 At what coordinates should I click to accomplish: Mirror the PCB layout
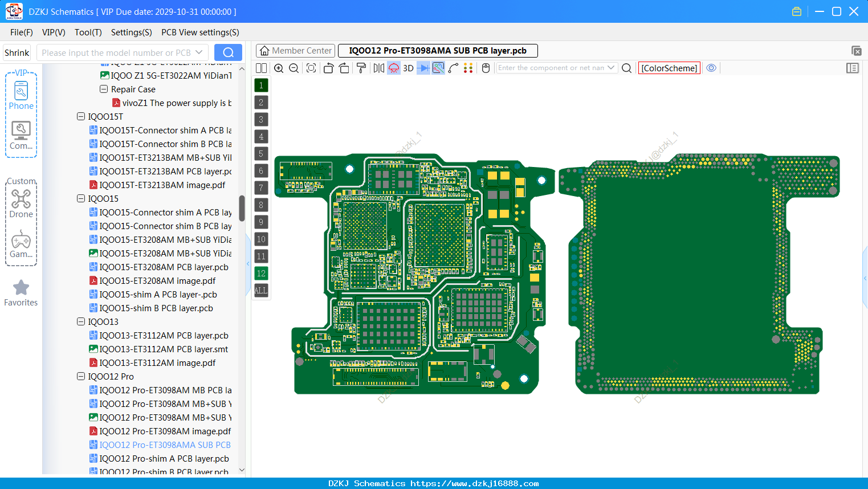click(x=378, y=68)
